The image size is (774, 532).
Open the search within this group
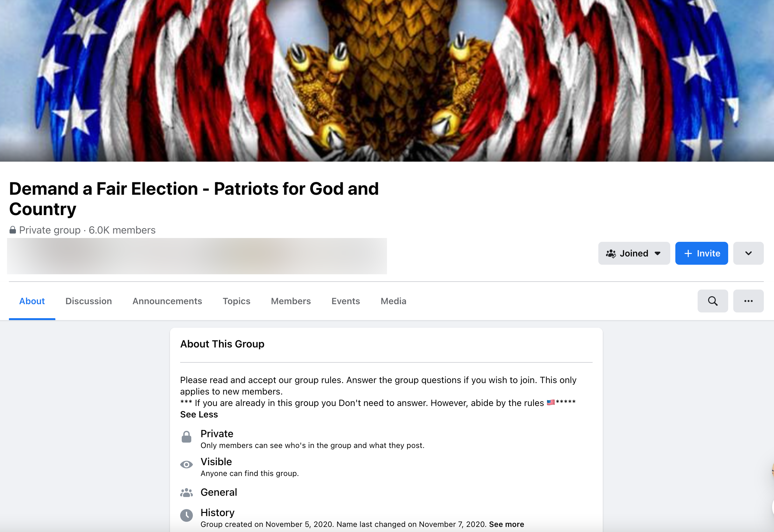(713, 301)
